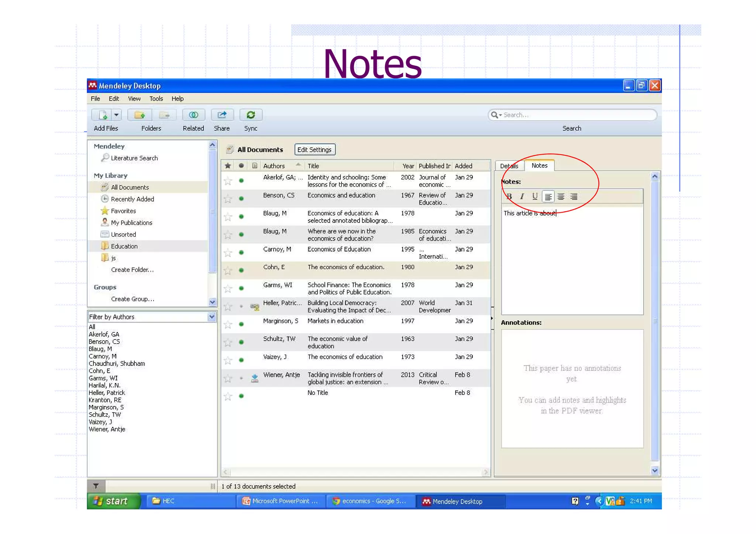Switch to Microsoft PowerPoint in taskbar
This screenshot has width=756, height=534.
click(x=280, y=501)
